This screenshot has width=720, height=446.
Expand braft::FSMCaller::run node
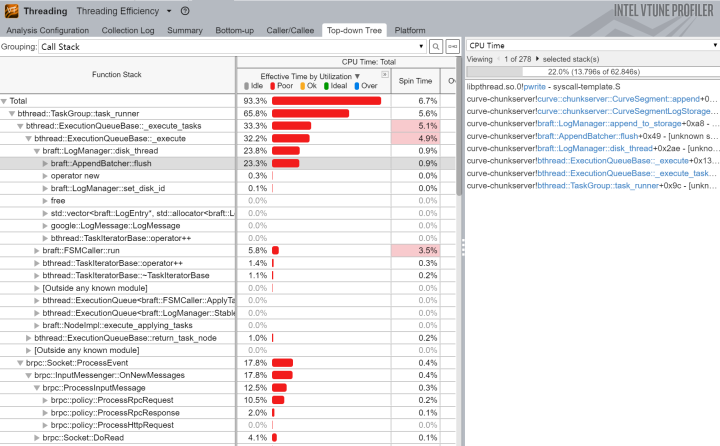[x=37, y=251]
